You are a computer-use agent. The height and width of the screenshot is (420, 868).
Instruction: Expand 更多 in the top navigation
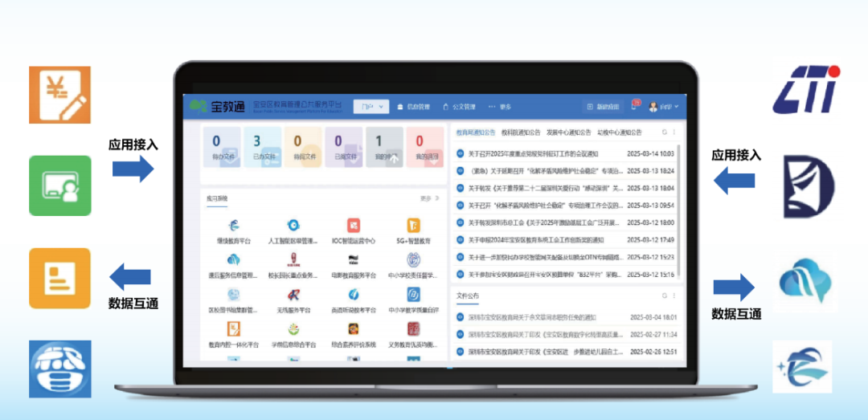[x=501, y=107]
